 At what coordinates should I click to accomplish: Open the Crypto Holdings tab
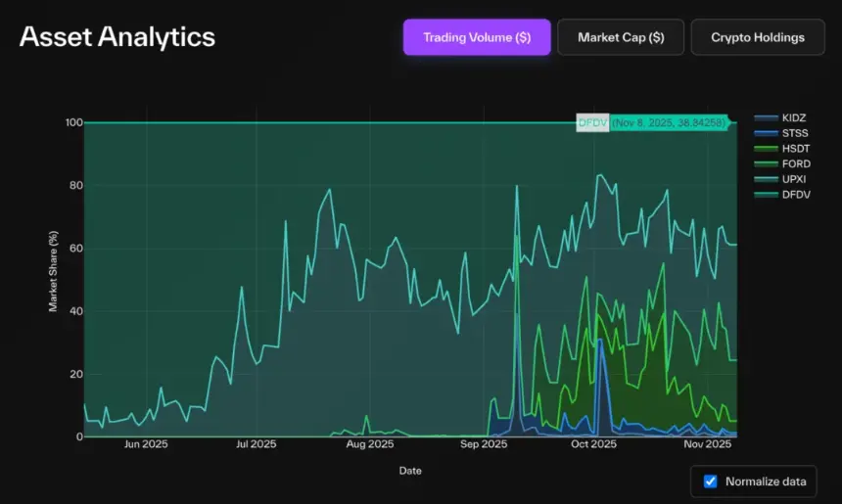tap(757, 37)
